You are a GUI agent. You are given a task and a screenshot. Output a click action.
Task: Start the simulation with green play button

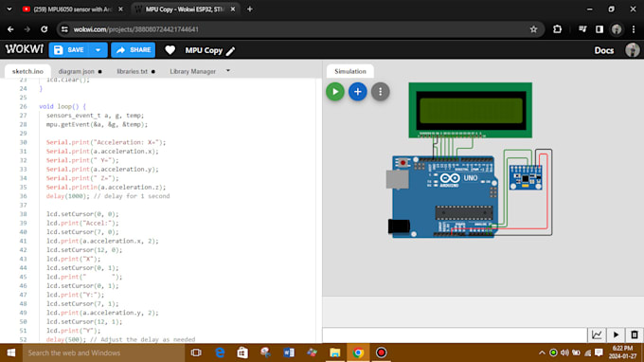click(x=335, y=92)
